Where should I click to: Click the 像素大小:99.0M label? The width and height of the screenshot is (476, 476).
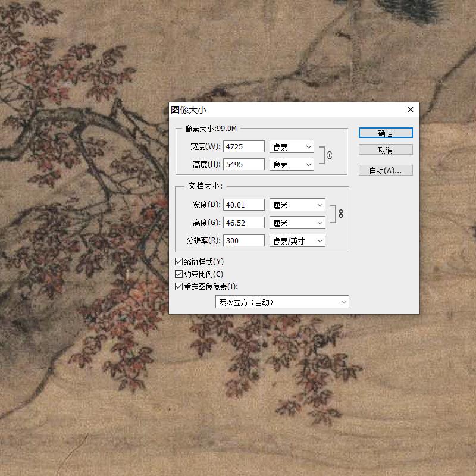[x=211, y=129]
